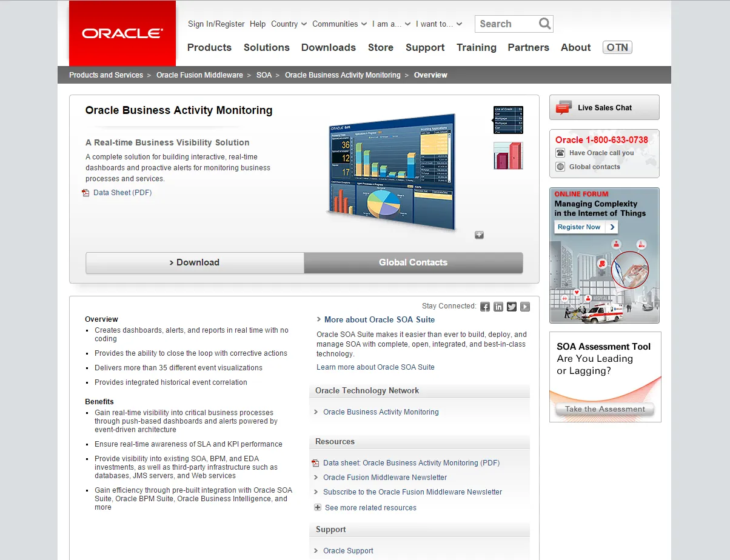Image resolution: width=730 pixels, height=560 pixels.
Task: Open the Partners menu
Action: point(529,47)
